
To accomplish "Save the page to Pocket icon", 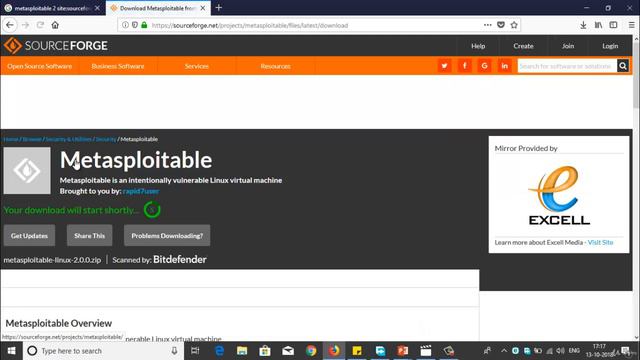I will 501,25.
